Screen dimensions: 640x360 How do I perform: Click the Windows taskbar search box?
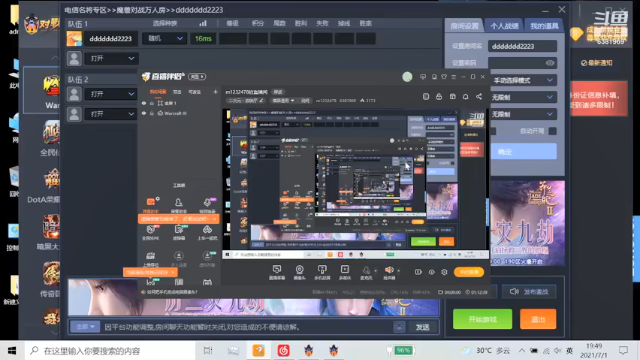pos(109,350)
